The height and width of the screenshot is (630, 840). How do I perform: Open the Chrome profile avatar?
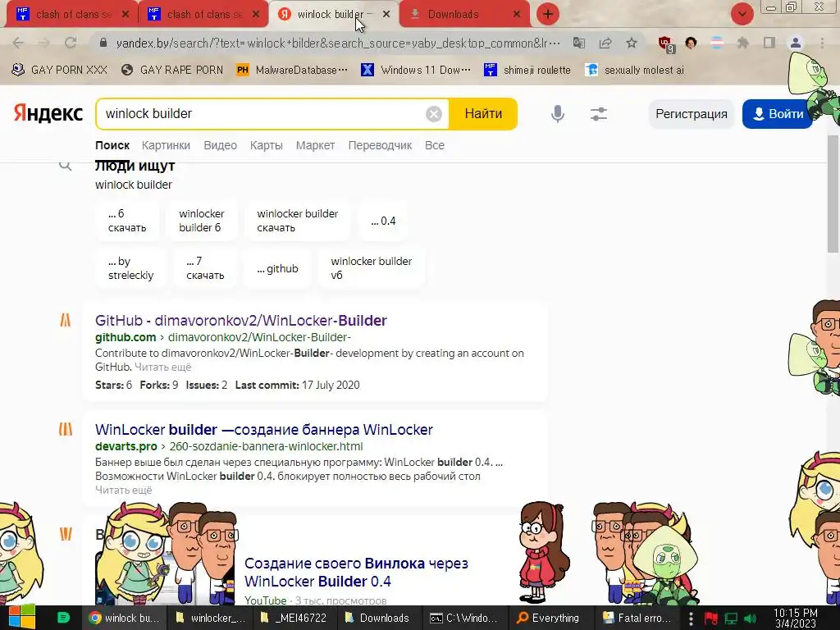(x=796, y=43)
